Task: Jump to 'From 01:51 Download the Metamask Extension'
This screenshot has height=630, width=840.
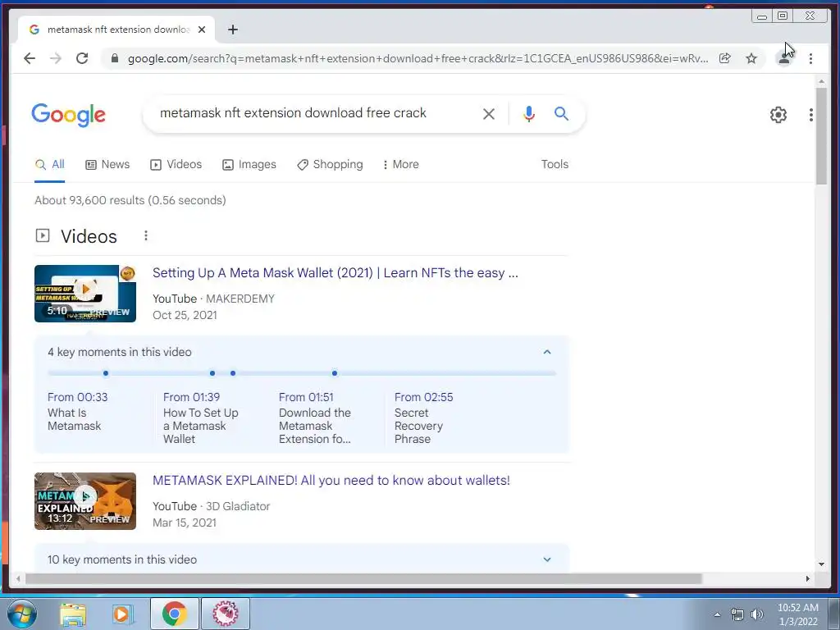Action: coord(315,418)
